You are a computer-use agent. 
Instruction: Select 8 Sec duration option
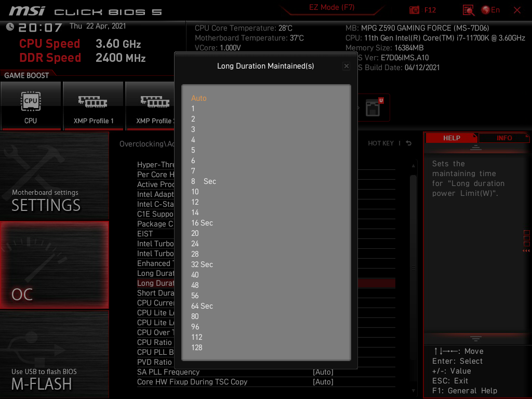(204, 181)
